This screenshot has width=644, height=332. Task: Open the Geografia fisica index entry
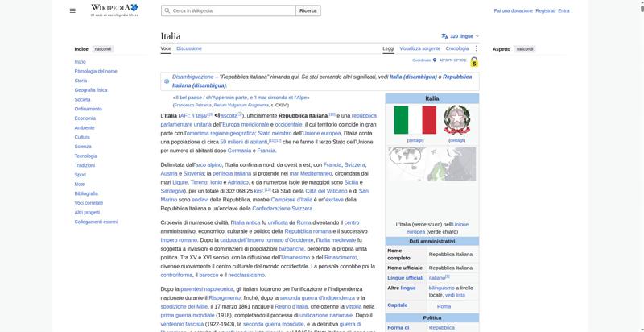[x=91, y=90]
